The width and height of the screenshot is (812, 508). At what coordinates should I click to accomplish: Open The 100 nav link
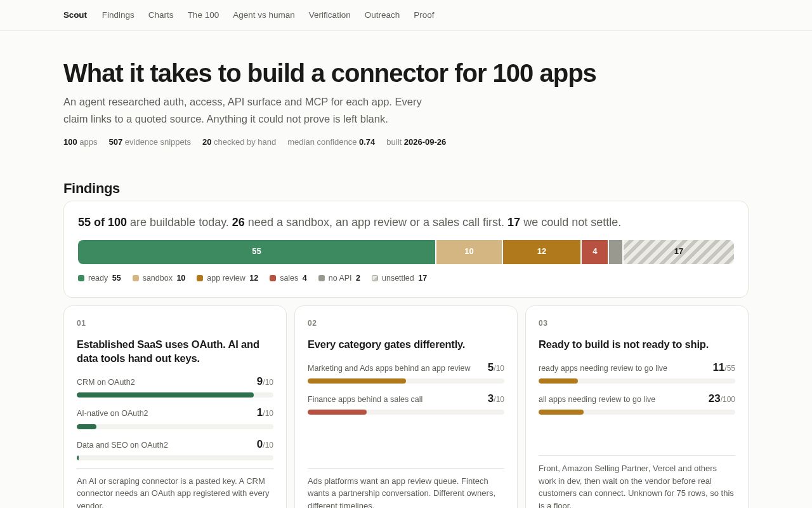[203, 15]
